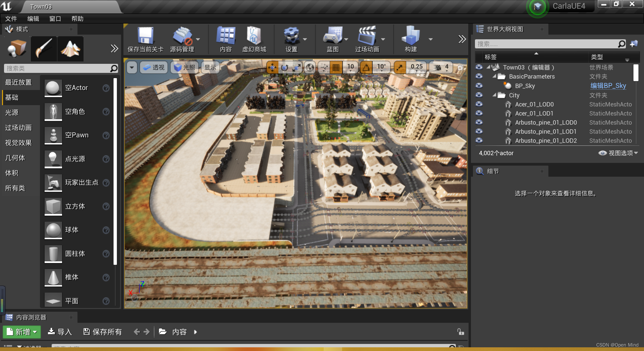Viewport: 644px width, 351px height.
Task: Expand modes panel double chevron
Action: [114, 49]
